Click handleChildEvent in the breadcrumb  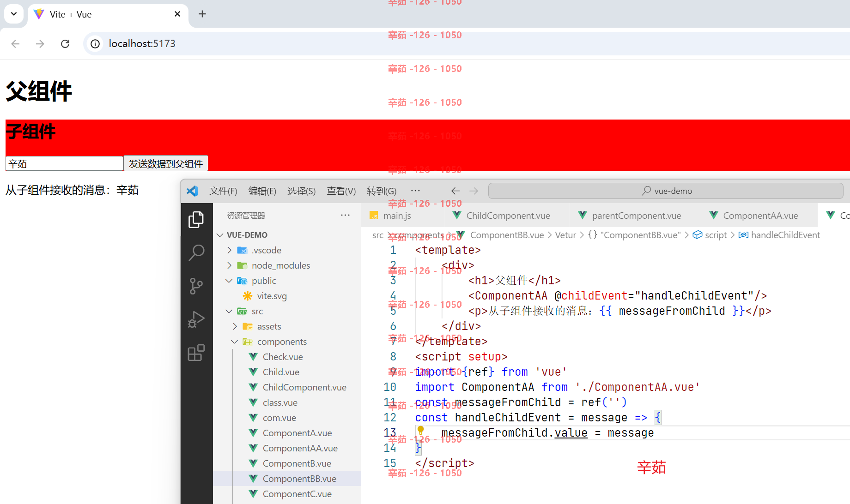tap(785, 235)
